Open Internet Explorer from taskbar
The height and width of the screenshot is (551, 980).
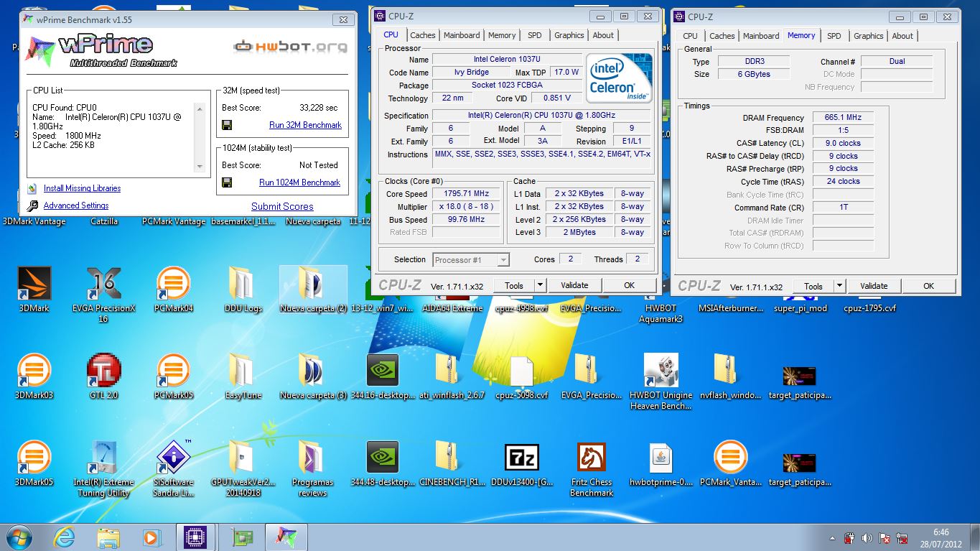click(65, 537)
